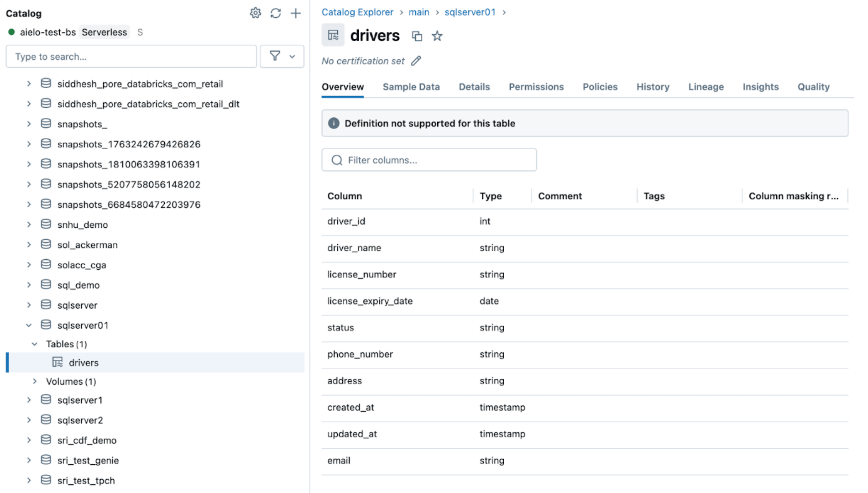
Task: Star the drivers table as favorite
Action: point(437,36)
